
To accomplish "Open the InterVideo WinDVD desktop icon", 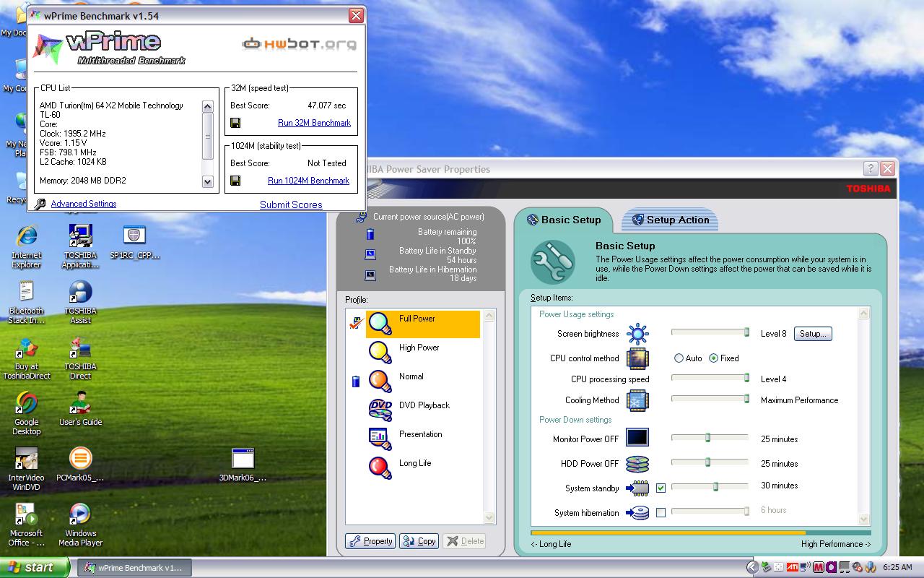I will coord(26,468).
